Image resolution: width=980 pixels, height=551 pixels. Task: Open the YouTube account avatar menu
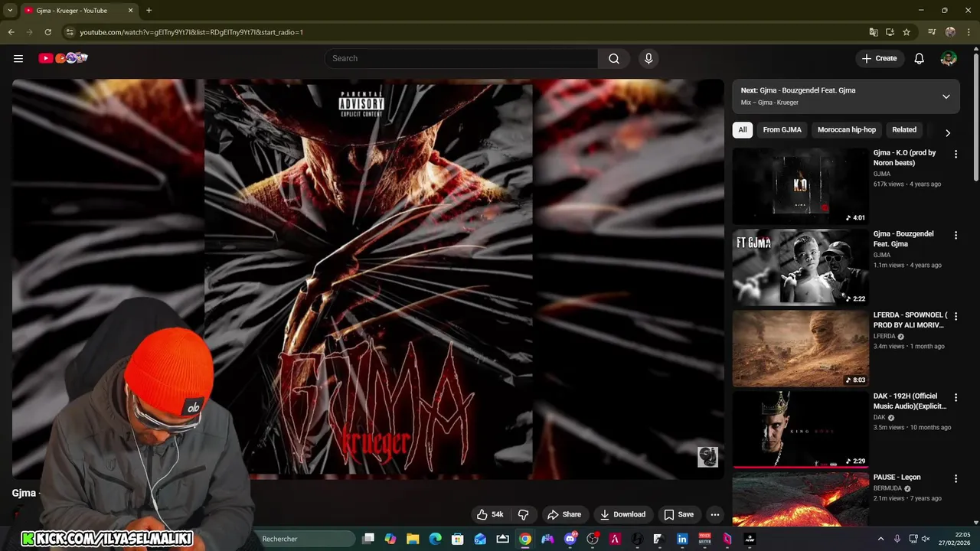949,58
